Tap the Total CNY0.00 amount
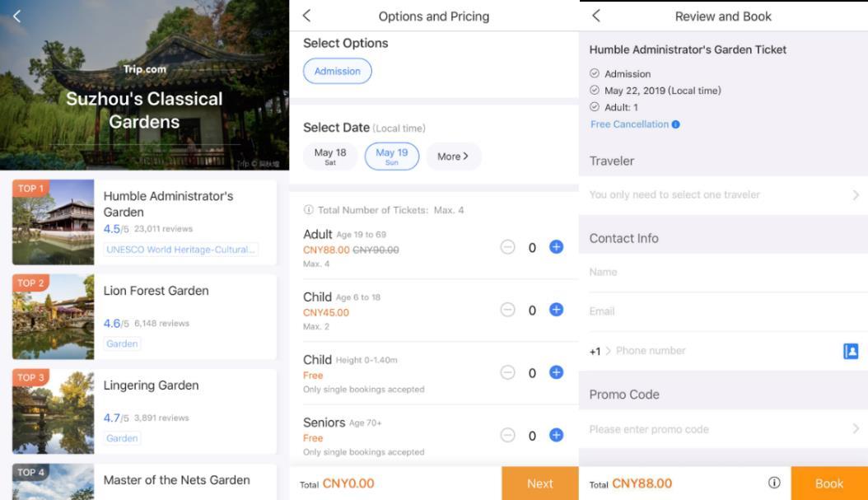868x500 pixels. pyautogui.click(x=348, y=484)
